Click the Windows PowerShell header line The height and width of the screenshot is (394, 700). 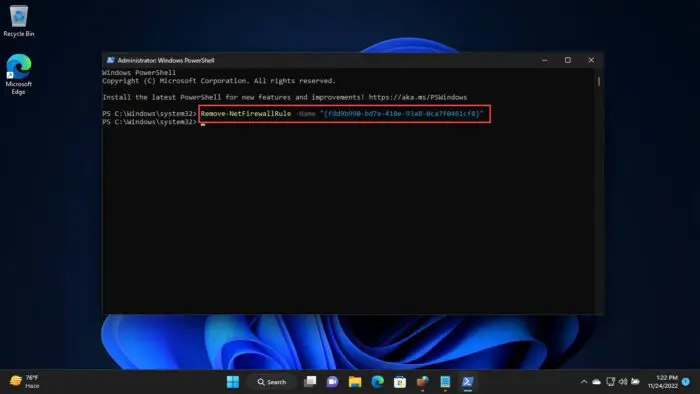point(139,72)
